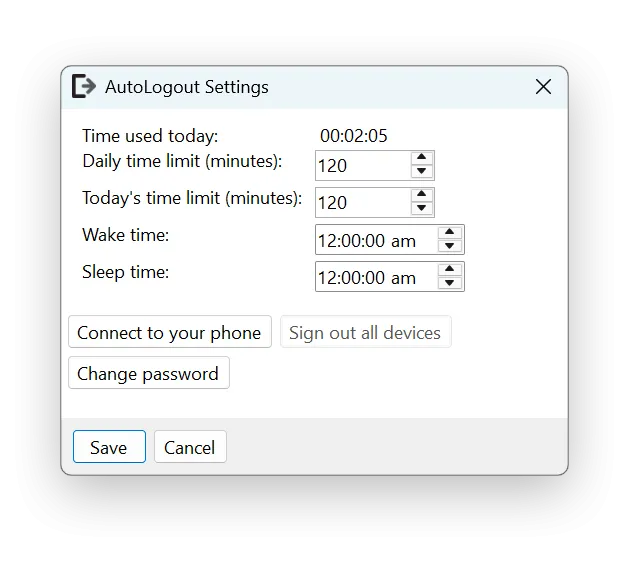
Task: Save the AutoLogout settings
Action: [109, 447]
